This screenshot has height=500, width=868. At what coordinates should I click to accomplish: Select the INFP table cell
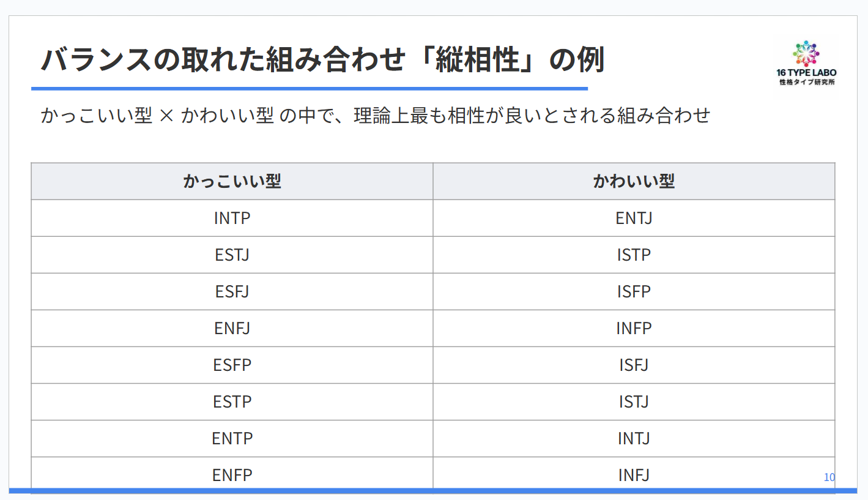634,328
